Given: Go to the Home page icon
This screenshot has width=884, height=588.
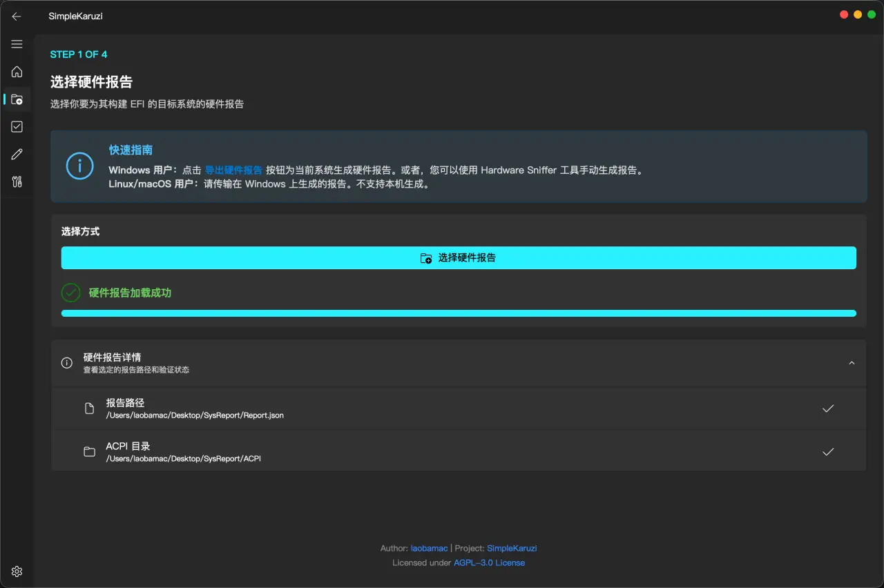Looking at the screenshot, I should coord(17,72).
